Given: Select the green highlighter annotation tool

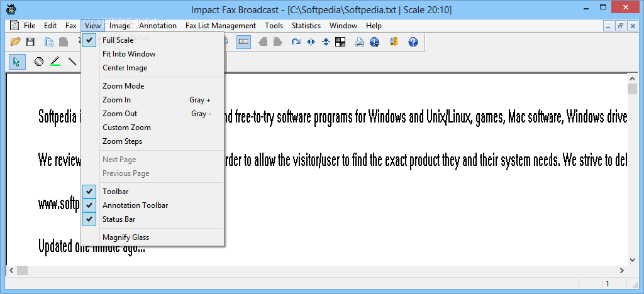Looking at the screenshot, I should 55,62.
